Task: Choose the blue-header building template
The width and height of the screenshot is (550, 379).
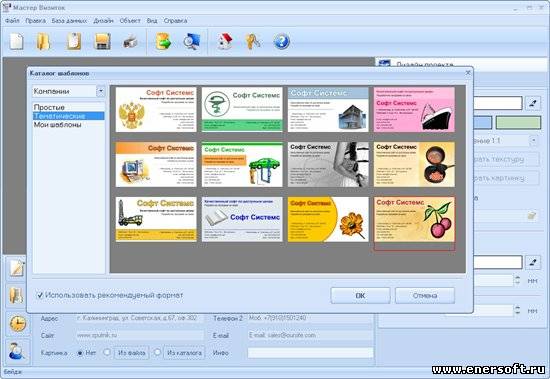Action: tap(328, 109)
